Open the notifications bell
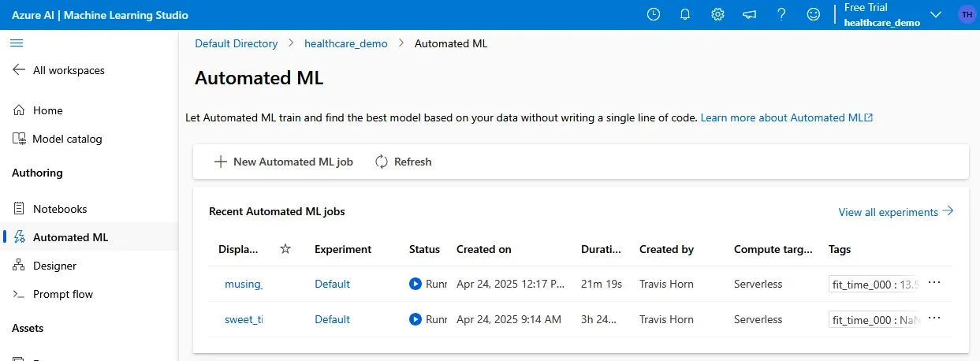This screenshot has height=361, width=980. click(685, 14)
